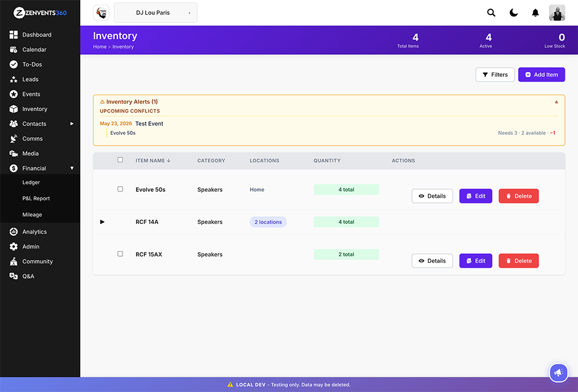This screenshot has height=392, width=578.
Task: Open the P&L Report page
Action: coord(36,198)
